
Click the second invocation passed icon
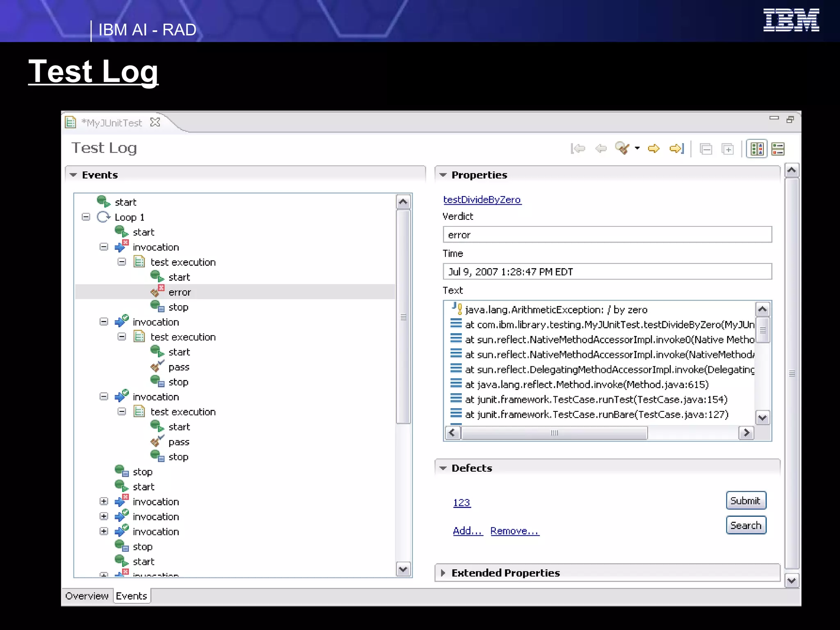pos(121,321)
